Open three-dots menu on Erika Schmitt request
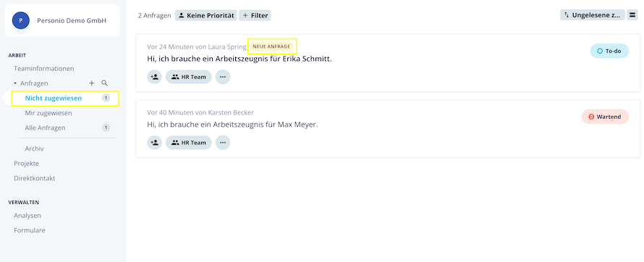Viewport: 644px width, 262px height. 223,77
